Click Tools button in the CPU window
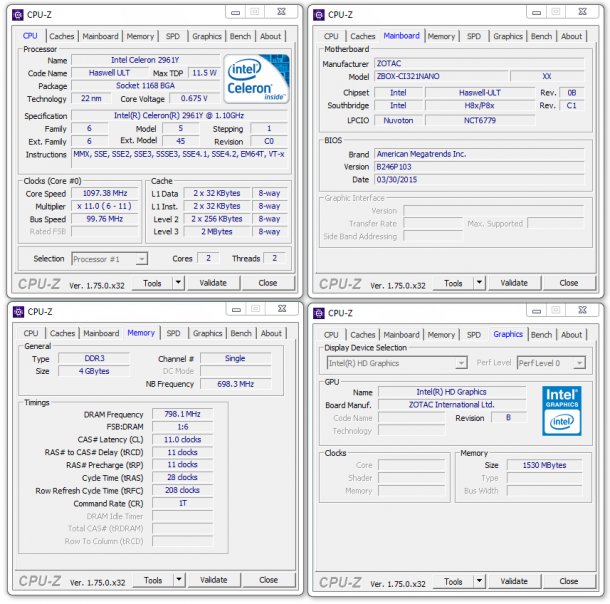The width and height of the screenshot is (610, 604). pyautogui.click(x=152, y=283)
